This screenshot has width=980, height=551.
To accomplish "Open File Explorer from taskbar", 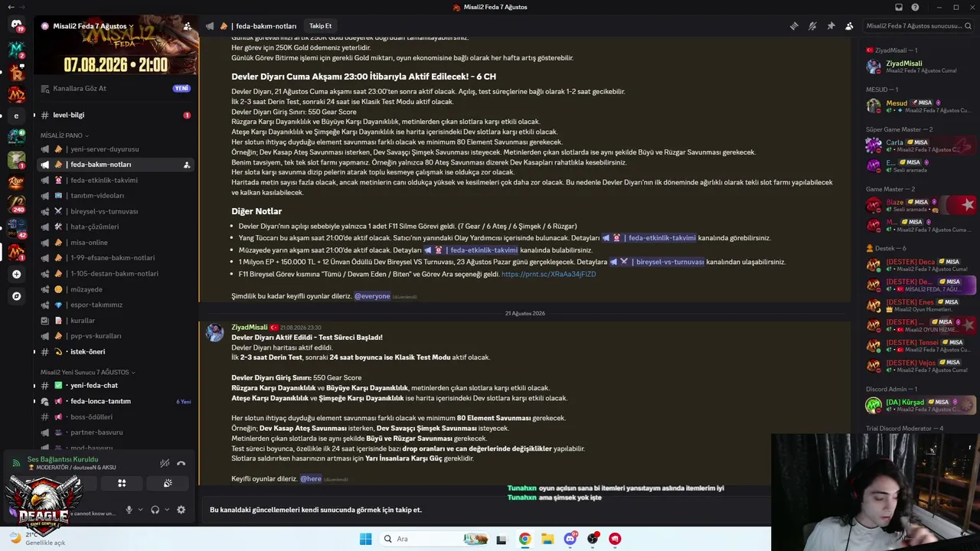I will click(547, 539).
